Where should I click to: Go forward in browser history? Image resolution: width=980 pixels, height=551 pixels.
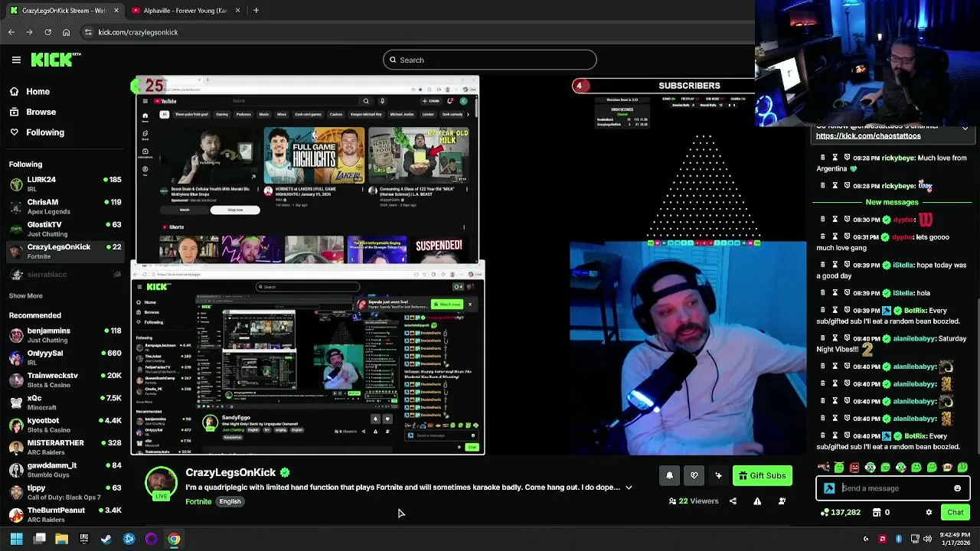coord(29,32)
